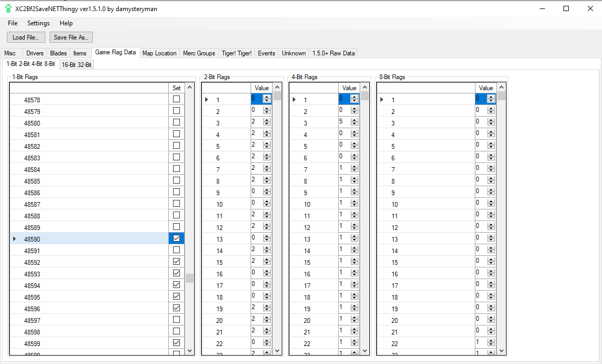This screenshot has width=602, height=364.
Task: Click the value stepper for 4-Bit flag 3
Action: click(x=355, y=122)
